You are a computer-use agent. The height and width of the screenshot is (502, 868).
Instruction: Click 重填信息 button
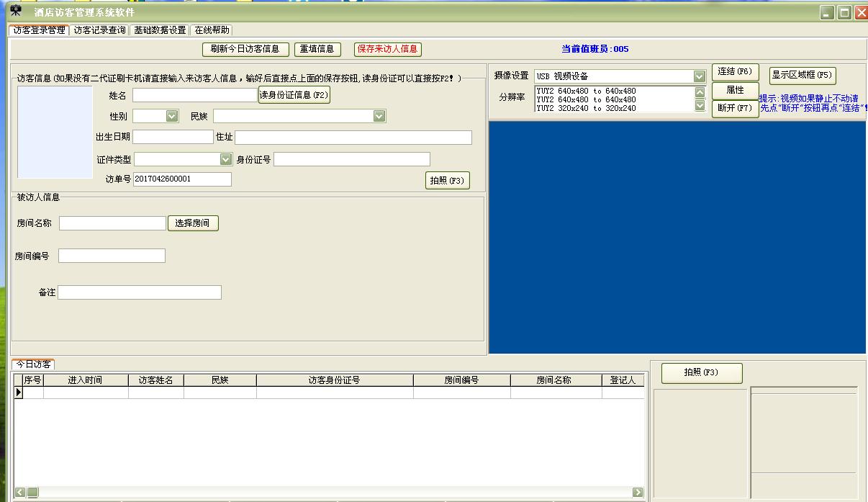click(x=317, y=49)
